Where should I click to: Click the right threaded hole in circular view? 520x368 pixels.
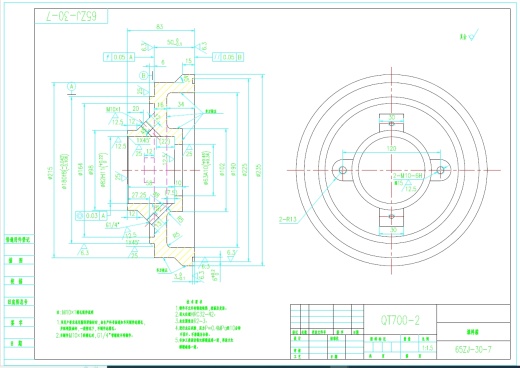(440, 170)
